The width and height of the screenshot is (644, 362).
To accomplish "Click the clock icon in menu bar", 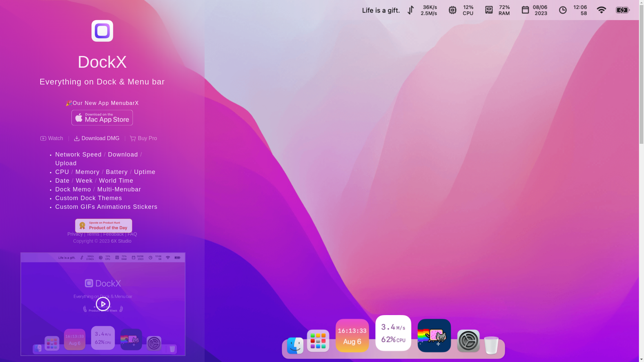I will 563,10.
